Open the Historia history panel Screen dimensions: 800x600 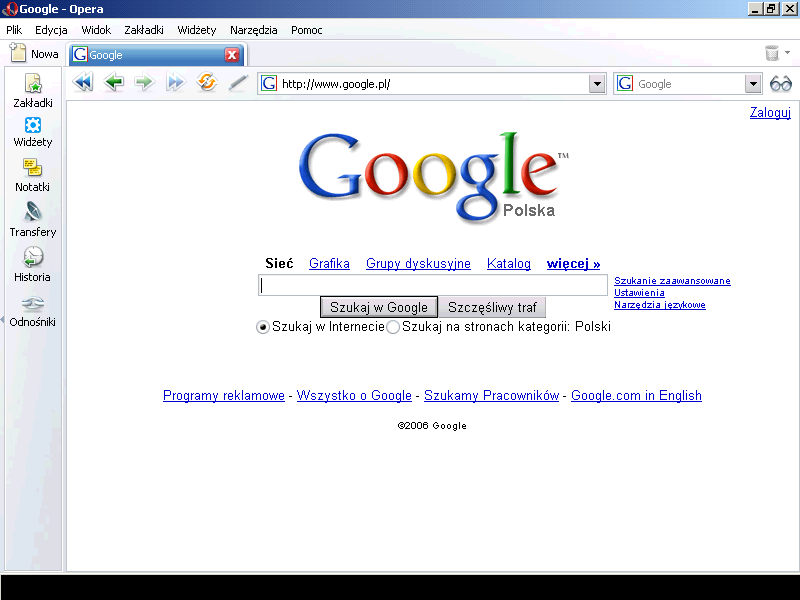pyautogui.click(x=33, y=265)
